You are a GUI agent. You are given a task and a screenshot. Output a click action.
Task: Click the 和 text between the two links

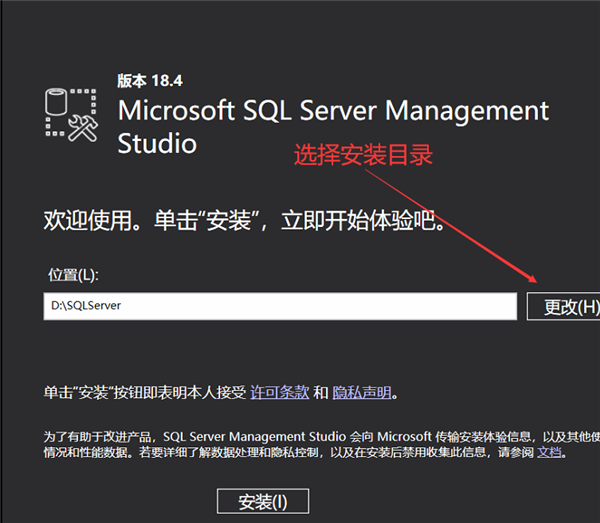point(320,393)
